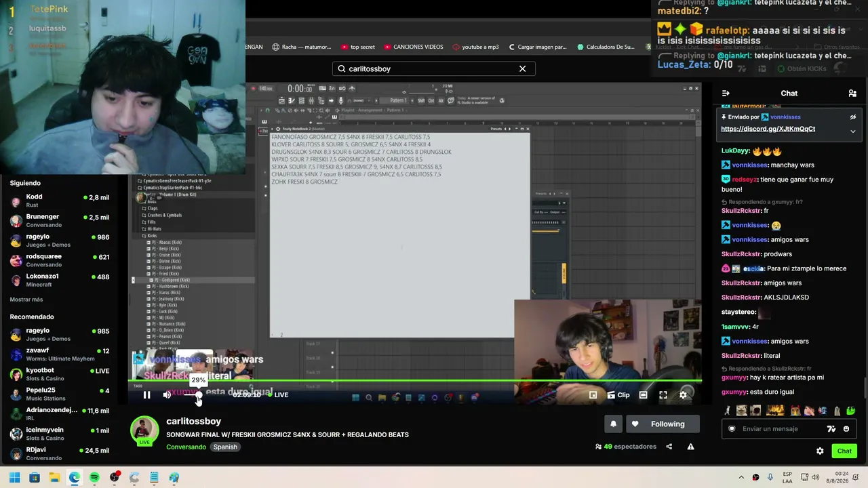The height and width of the screenshot is (488, 868).
Task: Open File Explorer from taskbar
Action: (54, 477)
